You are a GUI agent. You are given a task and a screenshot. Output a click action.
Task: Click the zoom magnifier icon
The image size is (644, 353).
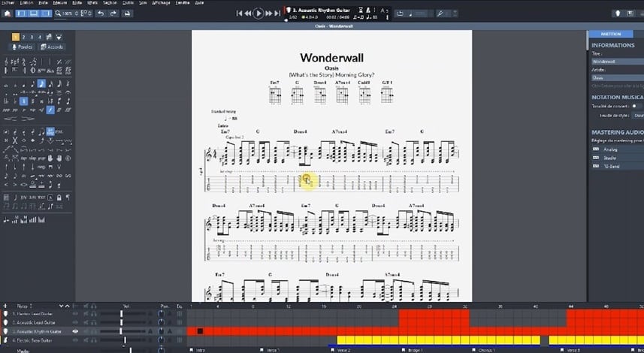[x=59, y=14]
